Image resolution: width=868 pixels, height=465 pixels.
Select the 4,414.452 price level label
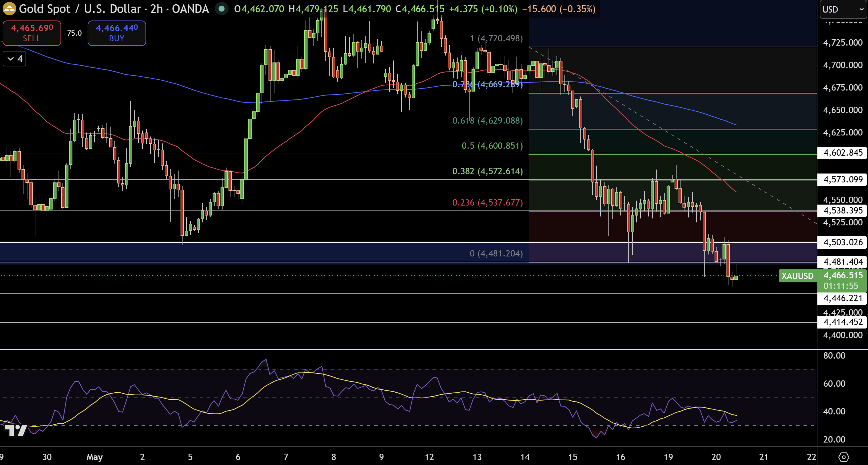pos(843,322)
